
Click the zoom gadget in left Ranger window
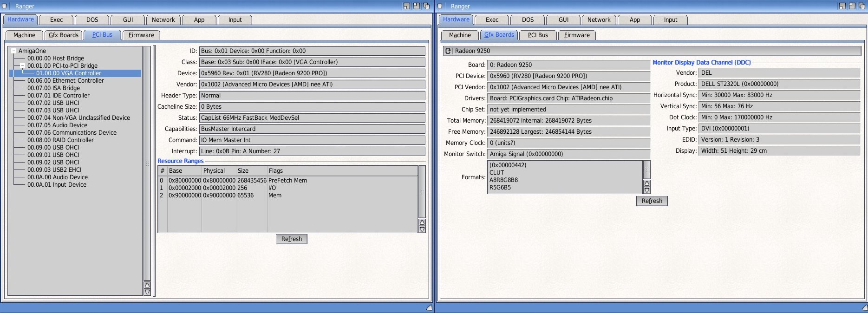coord(416,6)
